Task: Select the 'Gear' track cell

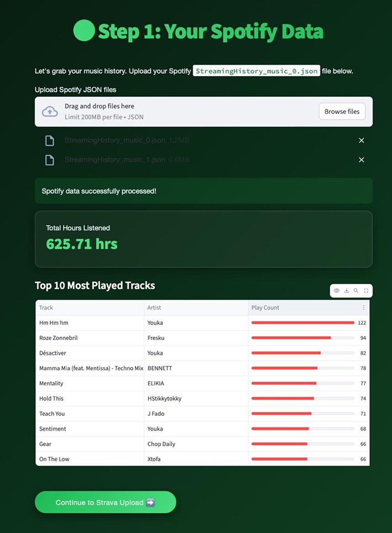Action: pos(90,443)
